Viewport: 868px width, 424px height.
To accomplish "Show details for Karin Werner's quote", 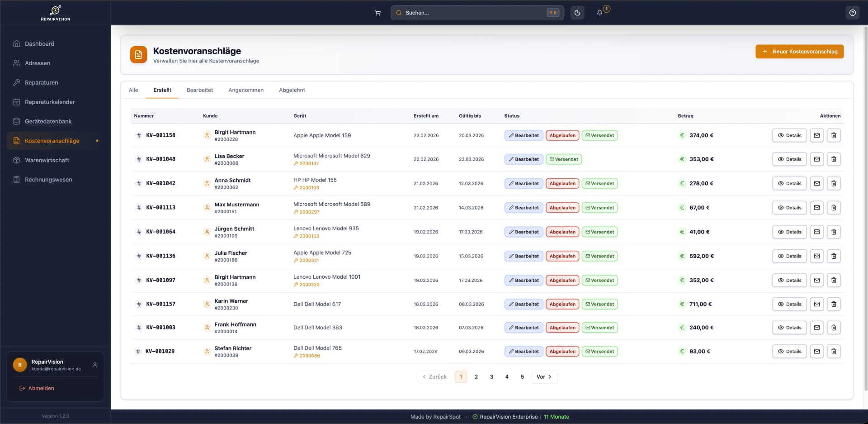I will pos(789,304).
